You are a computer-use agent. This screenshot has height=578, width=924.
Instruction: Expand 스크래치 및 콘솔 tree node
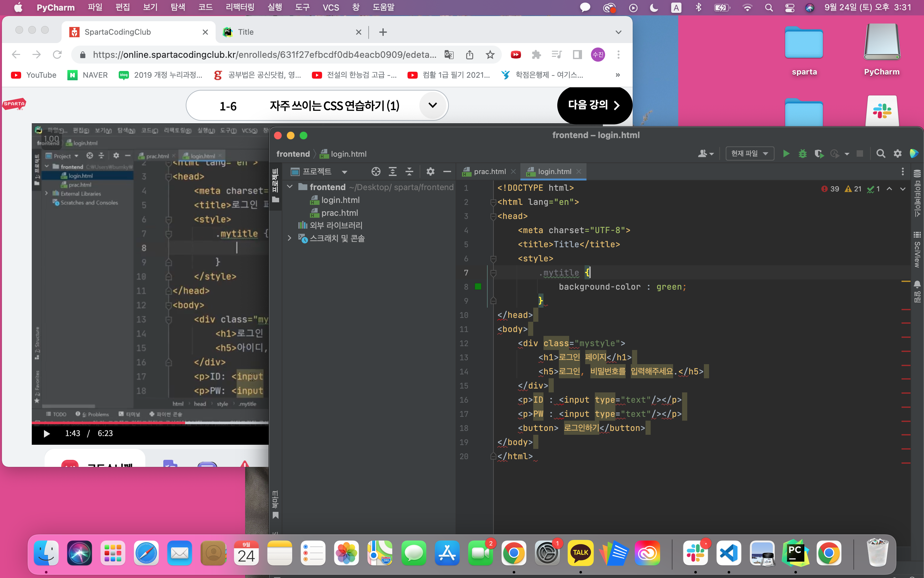pos(289,238)
